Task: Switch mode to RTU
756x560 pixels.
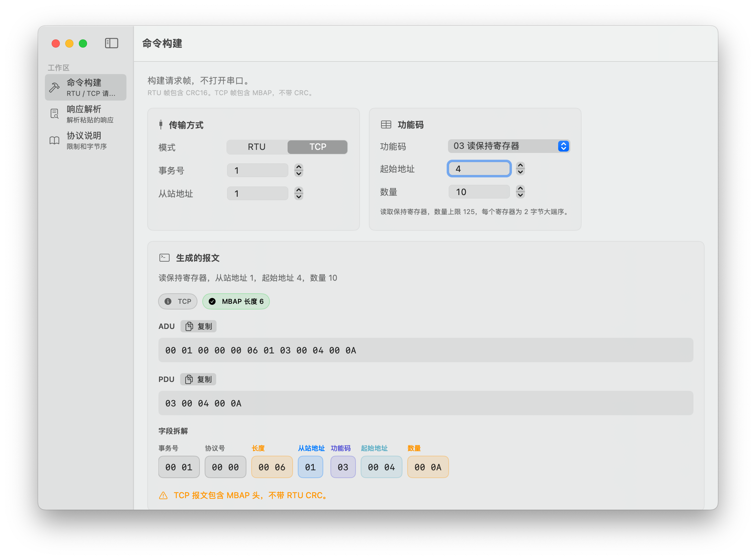Action: coord(257,147)
